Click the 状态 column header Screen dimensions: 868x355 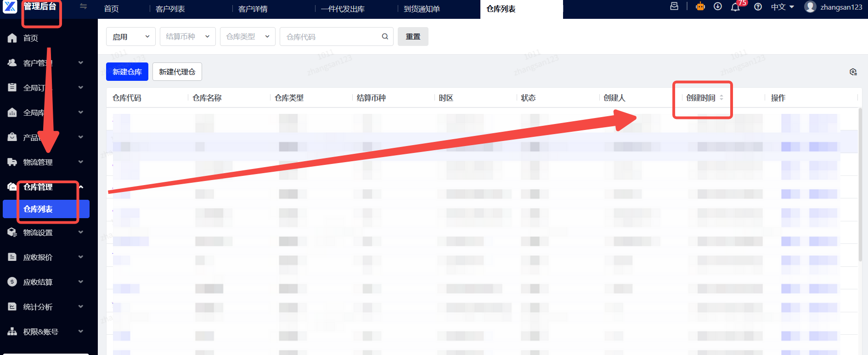pos(528,98)
